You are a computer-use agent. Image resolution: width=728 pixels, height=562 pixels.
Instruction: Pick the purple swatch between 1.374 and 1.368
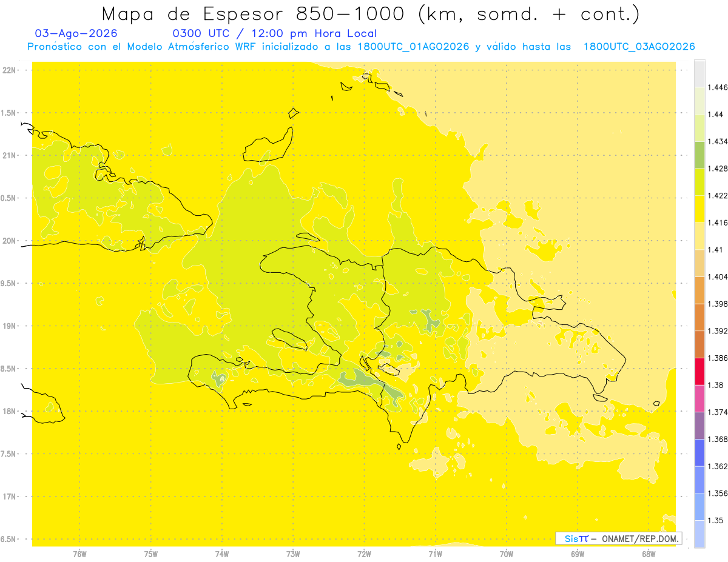click(699, 426)
